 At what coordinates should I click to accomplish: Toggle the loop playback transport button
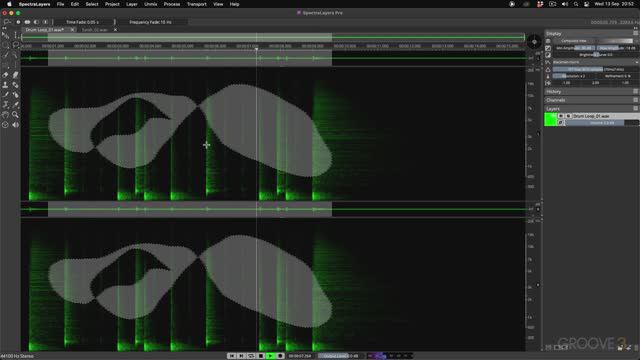point(251,356)
